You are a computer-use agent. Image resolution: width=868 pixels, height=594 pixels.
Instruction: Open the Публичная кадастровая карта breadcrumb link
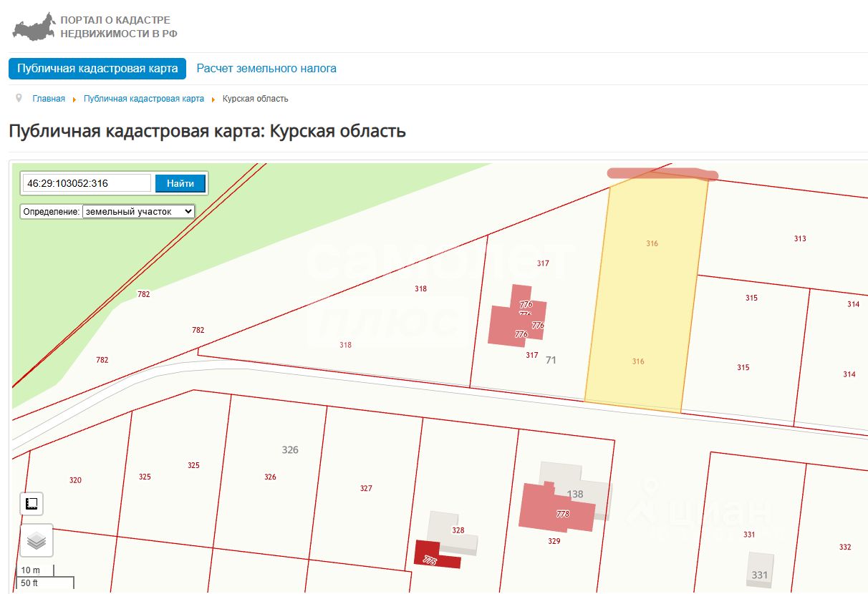(x=144, y=99)
